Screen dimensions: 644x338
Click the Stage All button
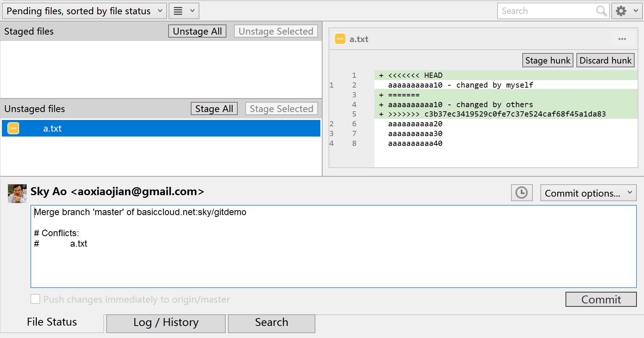click(214, 109)
